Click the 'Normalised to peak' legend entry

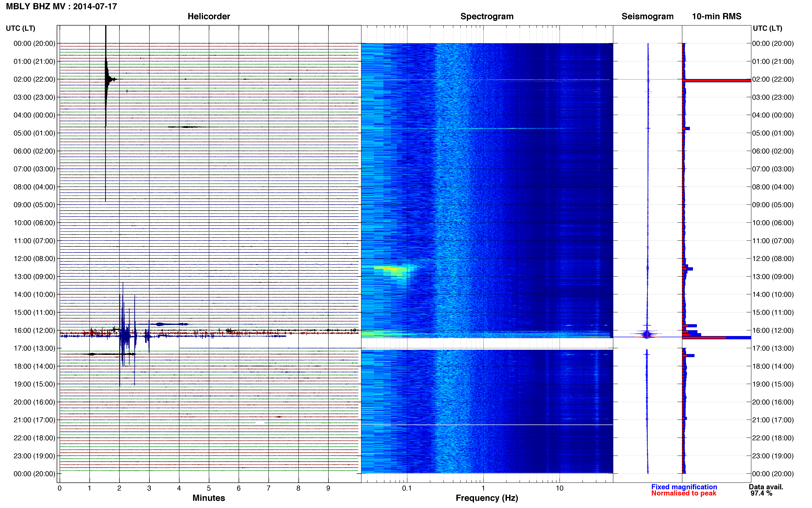point(684,493)
